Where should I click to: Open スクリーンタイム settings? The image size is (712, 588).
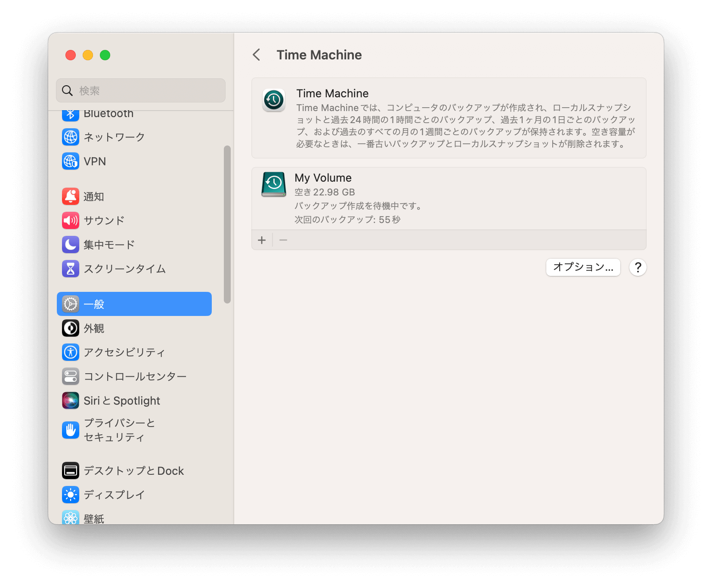[134, 269]
